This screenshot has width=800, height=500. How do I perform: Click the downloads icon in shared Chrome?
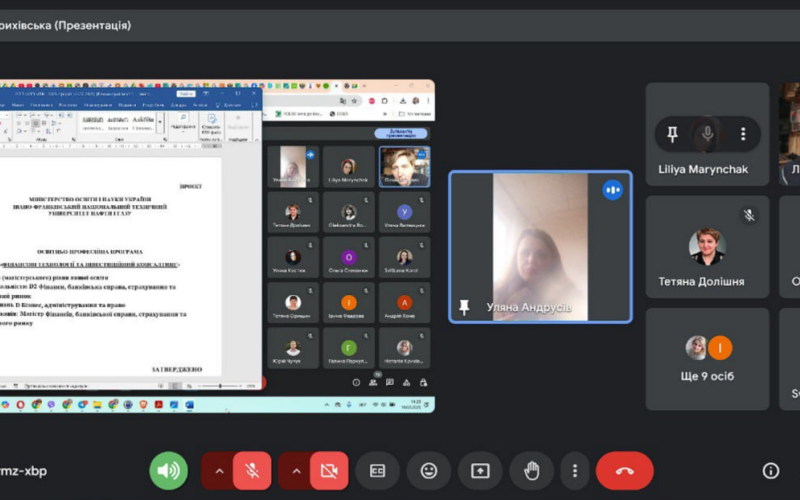pos(403,101)
